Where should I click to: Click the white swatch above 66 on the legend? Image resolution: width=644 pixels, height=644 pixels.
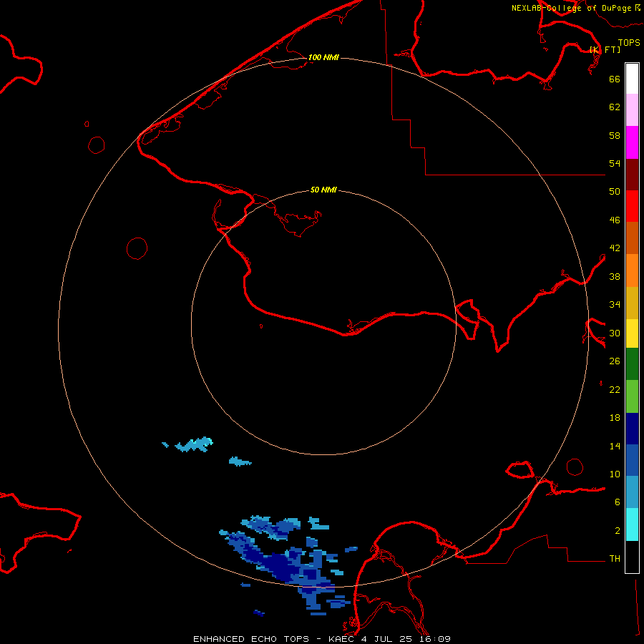[x=632, y=79]
